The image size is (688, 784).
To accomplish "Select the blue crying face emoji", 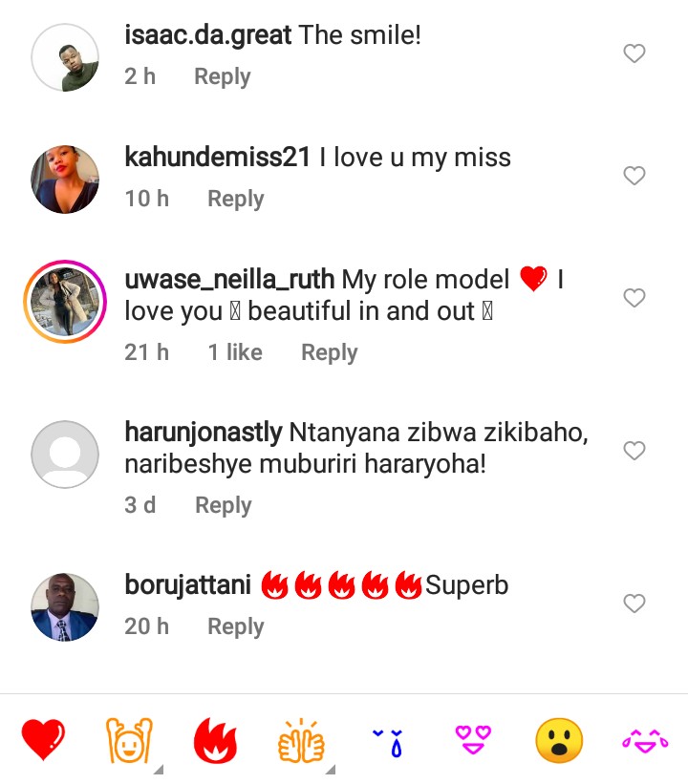I will (386, 740).
